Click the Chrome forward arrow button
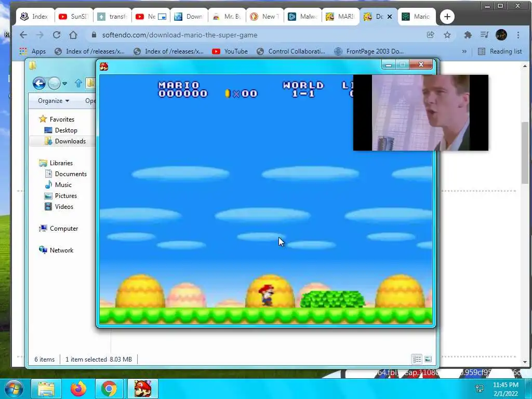Screen dimensions: 532x399 pyautogui.click(x=39, y=35)
